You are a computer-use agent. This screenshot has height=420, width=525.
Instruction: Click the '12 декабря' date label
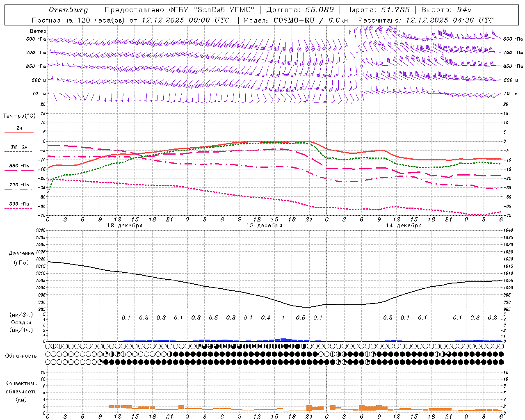[125, 226]
